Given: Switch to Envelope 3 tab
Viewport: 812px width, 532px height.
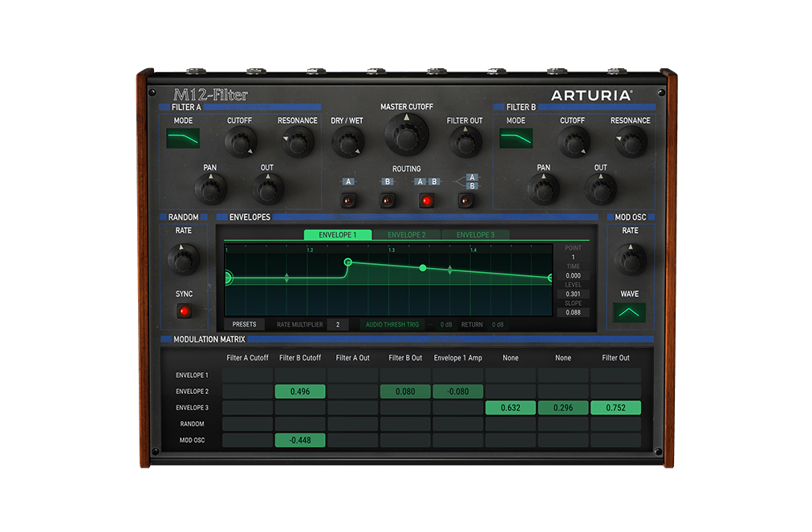Looking at the screenshot, I should click(x=475, y=234).
